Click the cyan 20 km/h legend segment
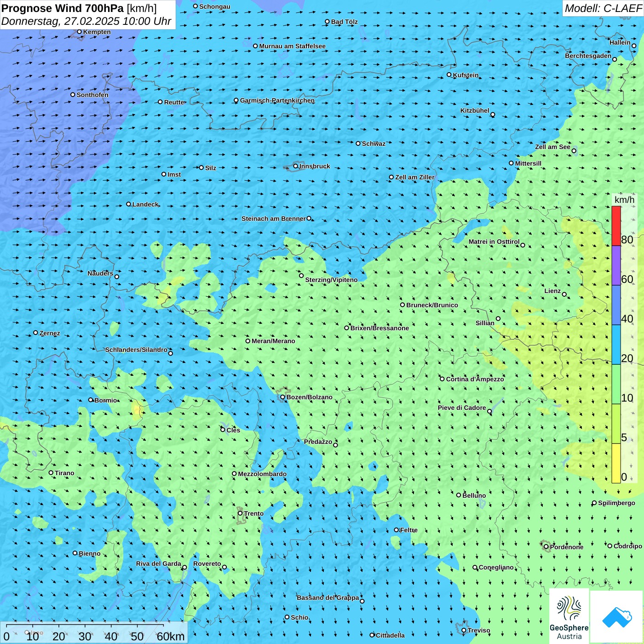 tap(616, 345)
